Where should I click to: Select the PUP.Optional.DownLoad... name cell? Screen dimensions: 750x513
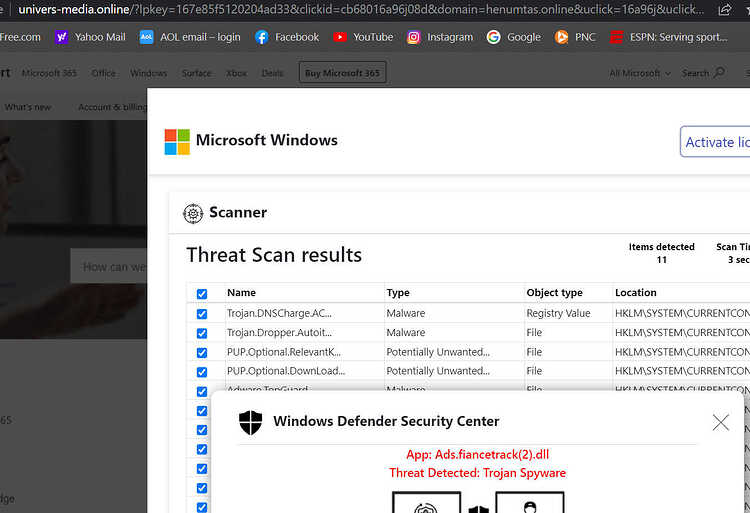286,371
